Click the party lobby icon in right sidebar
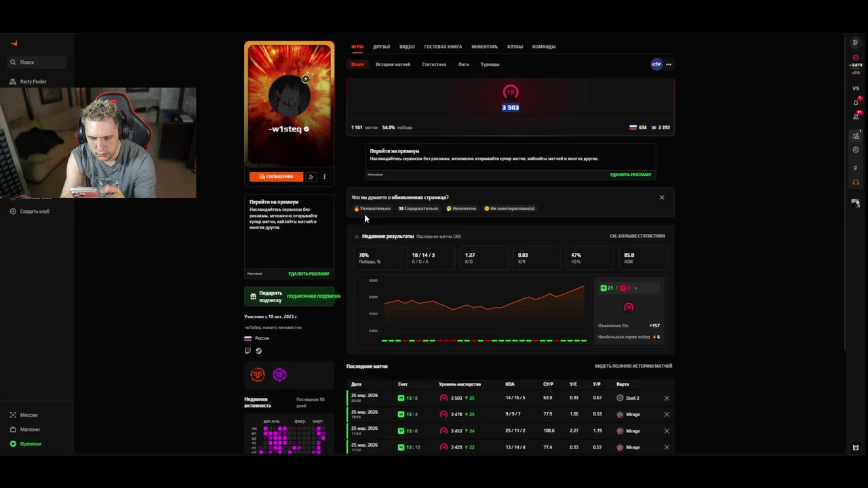The height and width of the screenshot is (488, 868). (856, 136)
